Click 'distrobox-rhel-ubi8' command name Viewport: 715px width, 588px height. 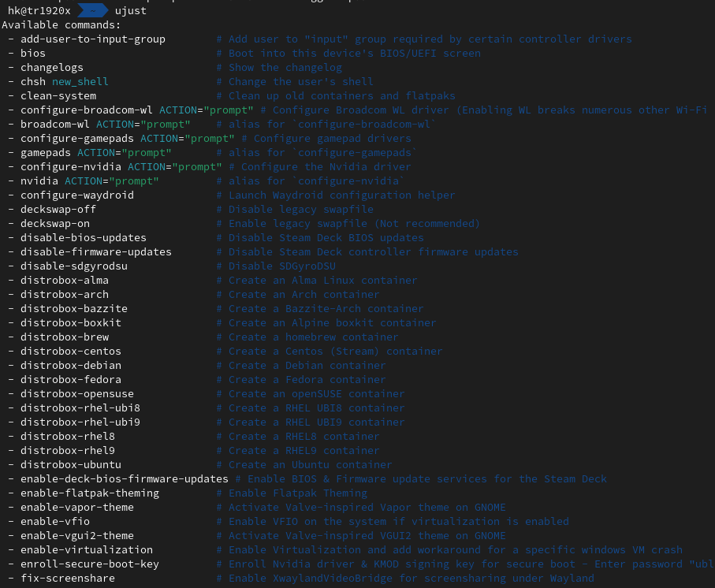(80, 408)
